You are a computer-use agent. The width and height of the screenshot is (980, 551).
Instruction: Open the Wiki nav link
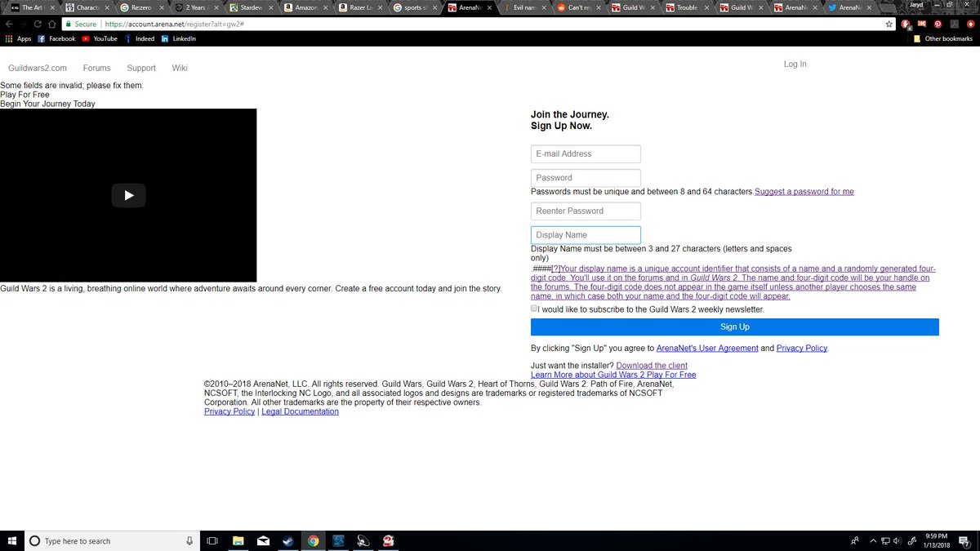(180, 68)
